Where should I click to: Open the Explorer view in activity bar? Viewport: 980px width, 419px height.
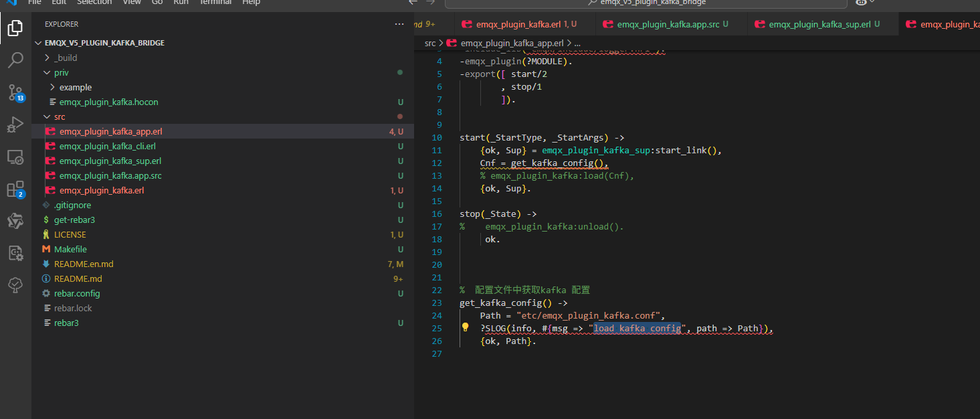click(15, 28)
